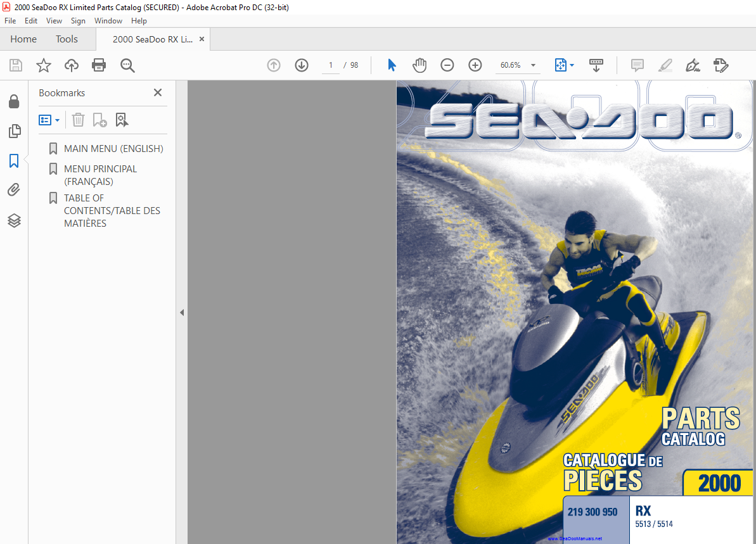Select the arrow selection tool

pyautogui.click(x=392, y=65)
